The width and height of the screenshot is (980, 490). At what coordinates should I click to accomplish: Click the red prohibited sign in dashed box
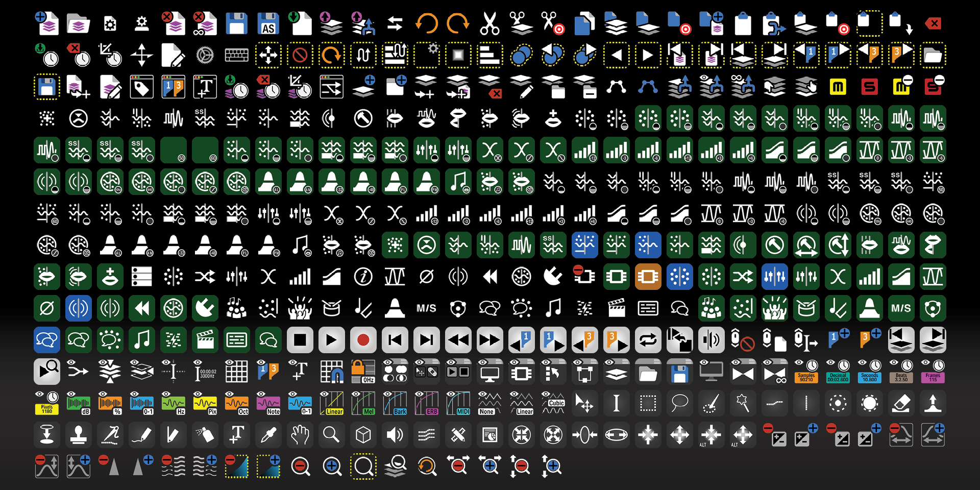[300, 55]
